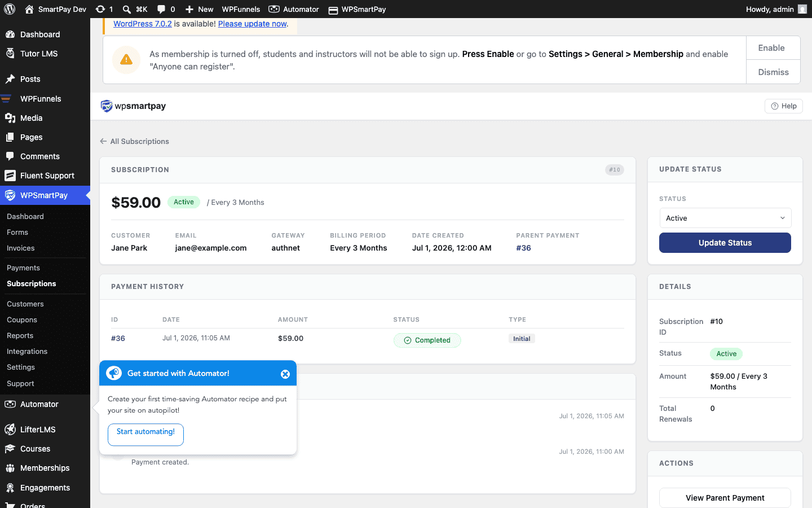This screenshot has height=508, width=812.
Task: Click the $59.00 subscription amount heading
Action: [x=136, y=202]
